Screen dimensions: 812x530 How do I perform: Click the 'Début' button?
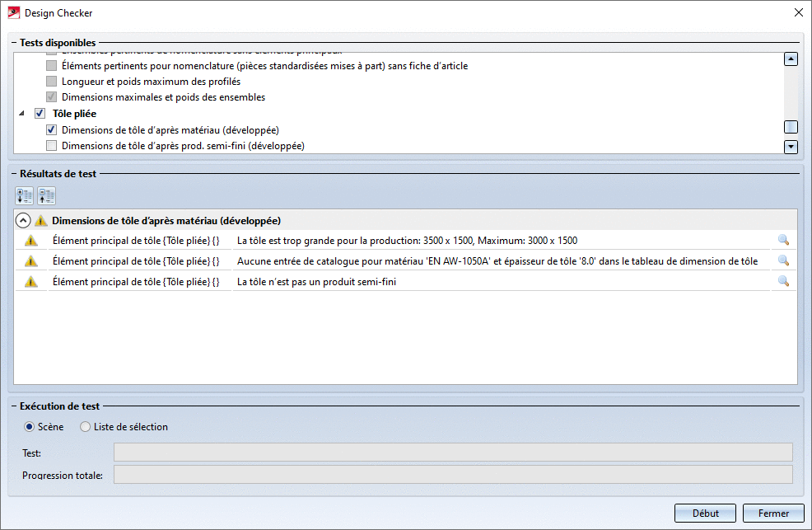(x=705, y=514)
